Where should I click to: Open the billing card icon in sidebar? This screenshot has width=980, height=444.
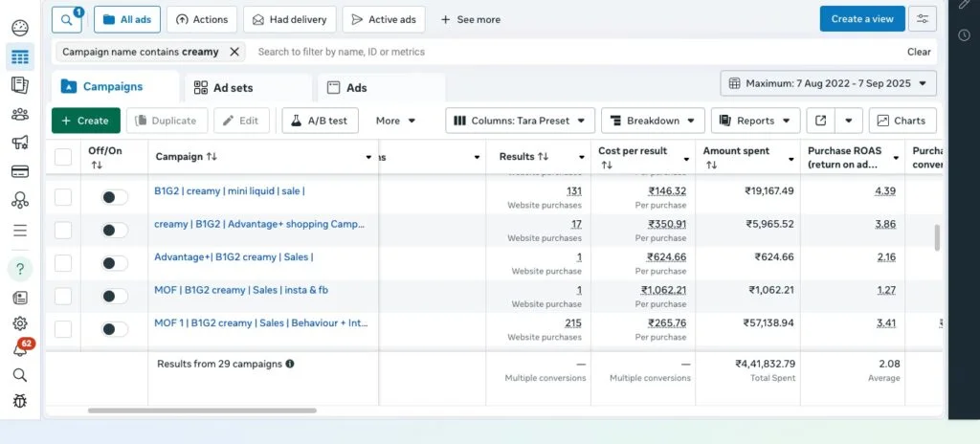(19, 172)
